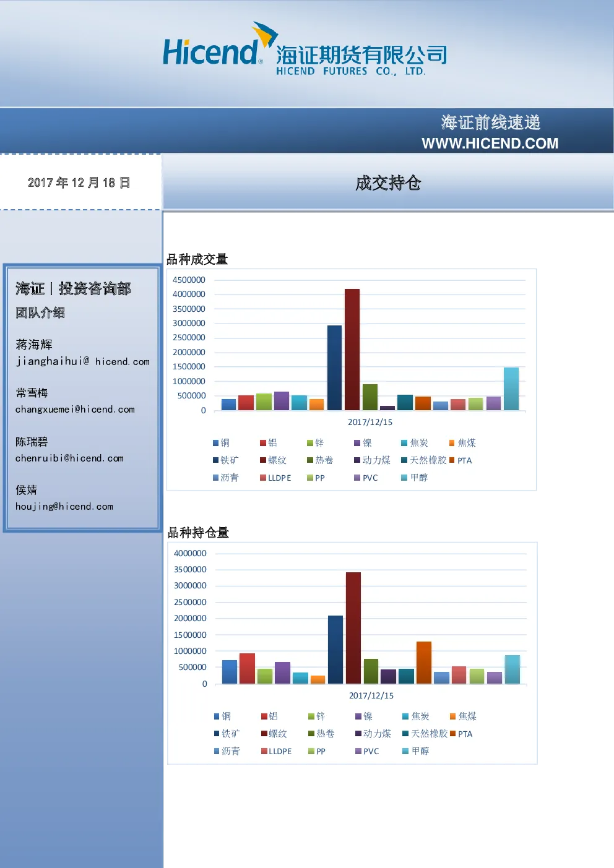The height and width of the screenshot is (868, 614).
Task: Click PTA legend swatch in 品种持仓量 chart
Action: 452,734
